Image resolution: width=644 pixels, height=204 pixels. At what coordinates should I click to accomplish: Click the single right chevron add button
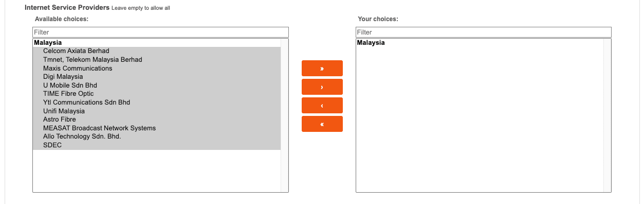click(x=322, y=87)
